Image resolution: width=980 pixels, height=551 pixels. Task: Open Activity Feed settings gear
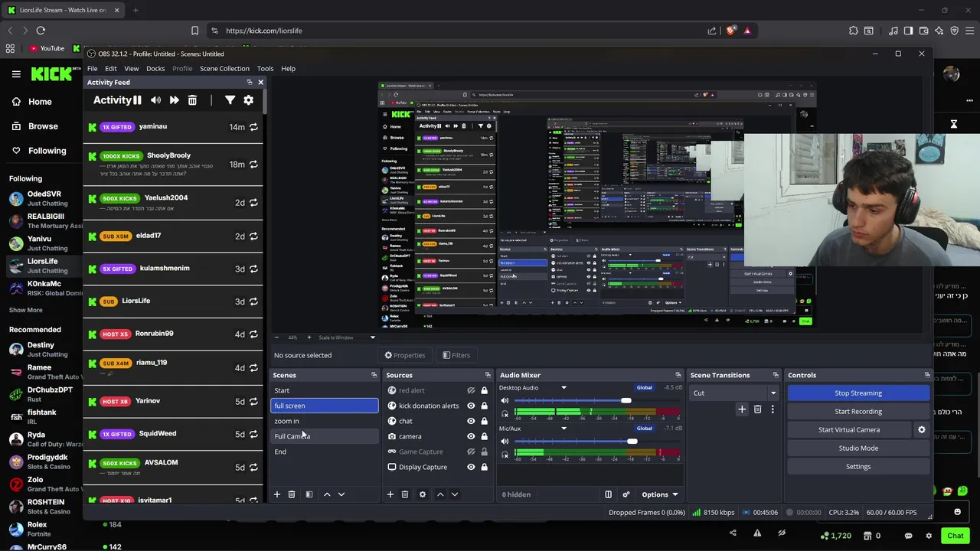248,100
